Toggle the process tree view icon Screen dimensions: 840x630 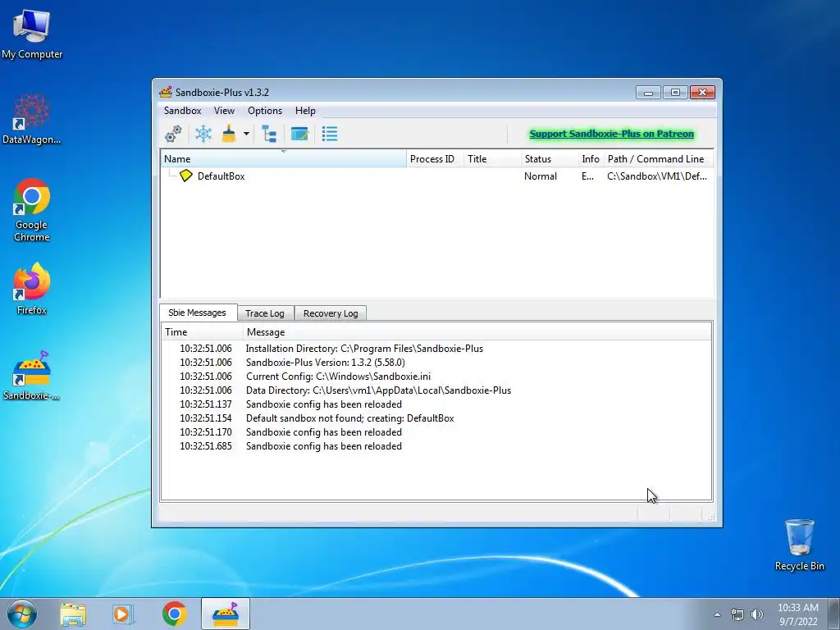[x=269, y=134]
